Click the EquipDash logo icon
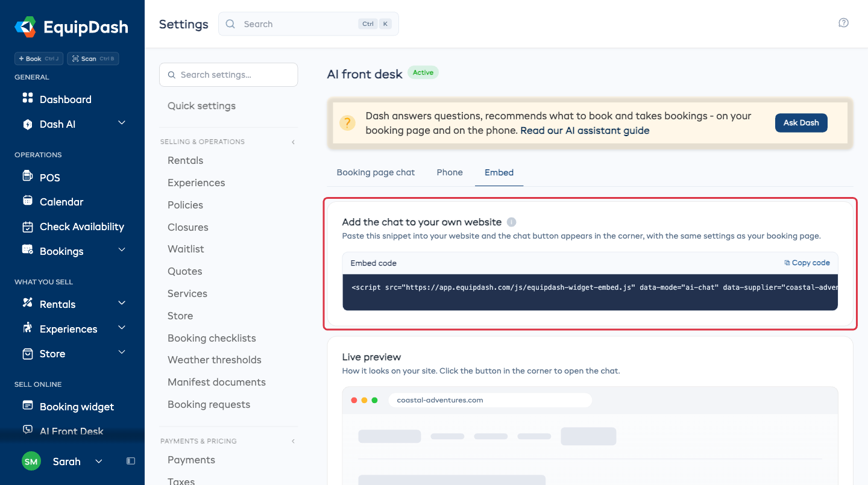The image size is (868, 485). point(25,27)
